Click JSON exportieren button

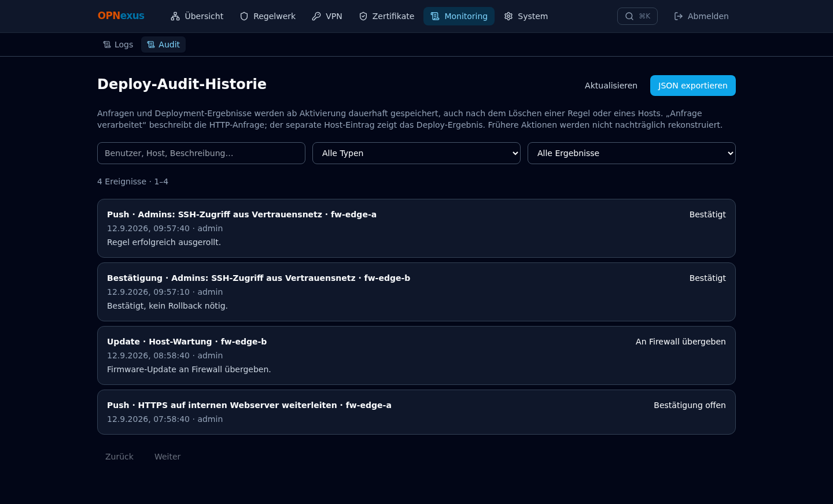pos(693,86)
